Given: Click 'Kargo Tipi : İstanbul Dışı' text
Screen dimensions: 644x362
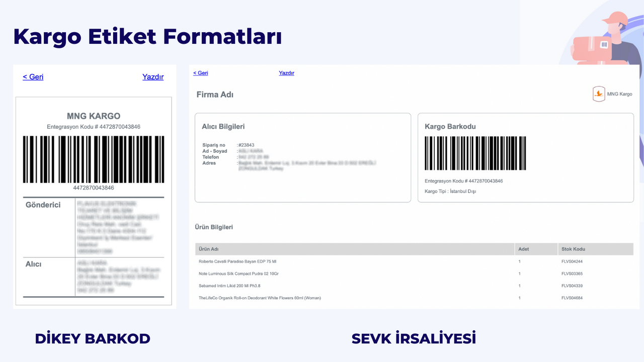Looking at the screenshot, I should pyautogui.click(x=450, y=192).
